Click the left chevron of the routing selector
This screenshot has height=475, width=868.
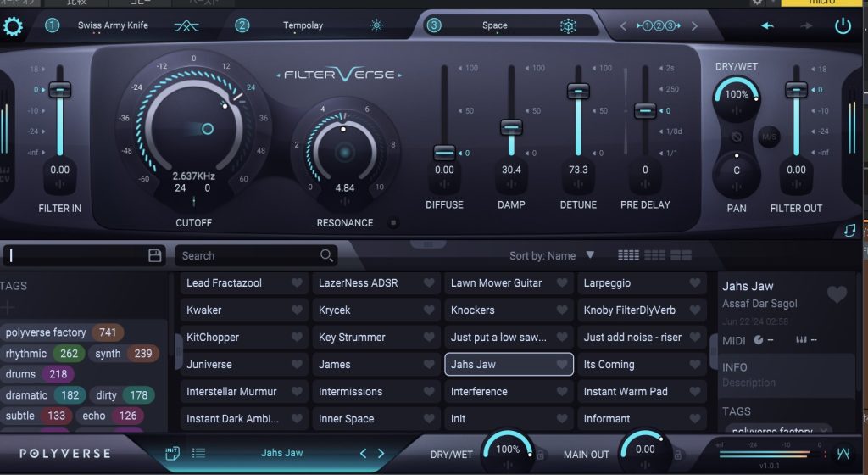point(623,26)
